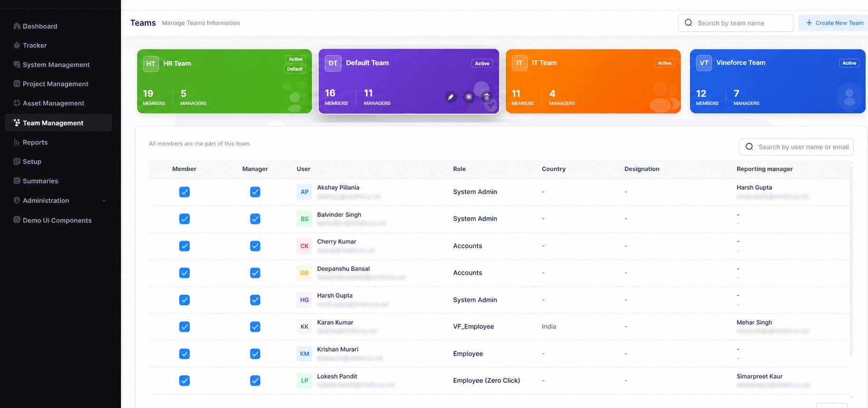Image resolution: width=868 pixels, height=408 pixels.
Task: Click Mehar Singh reporting manager name
Action: (x=754, y=323)
